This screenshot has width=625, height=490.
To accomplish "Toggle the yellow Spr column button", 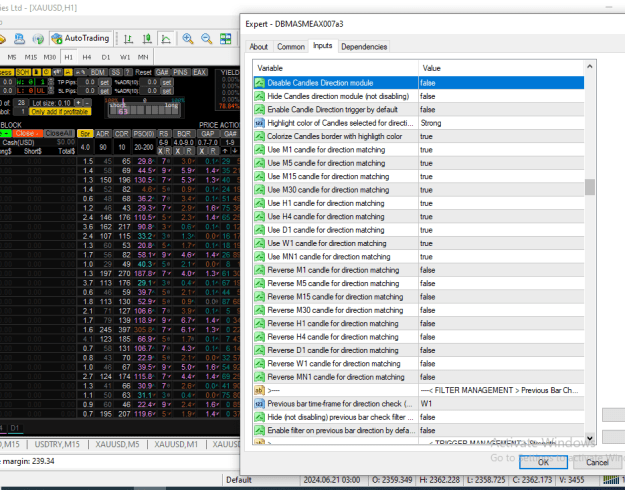I will (85, 134).
